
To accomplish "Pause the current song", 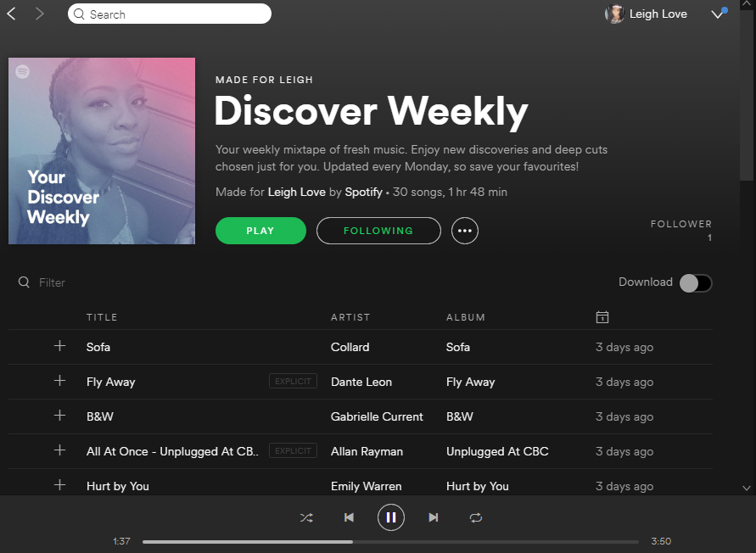I will coord(390,517).
